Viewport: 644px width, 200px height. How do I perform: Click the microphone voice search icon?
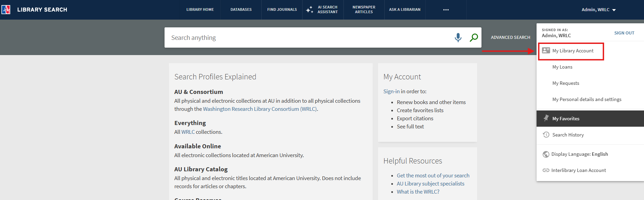pyautogui.click(x=458, y=37)
